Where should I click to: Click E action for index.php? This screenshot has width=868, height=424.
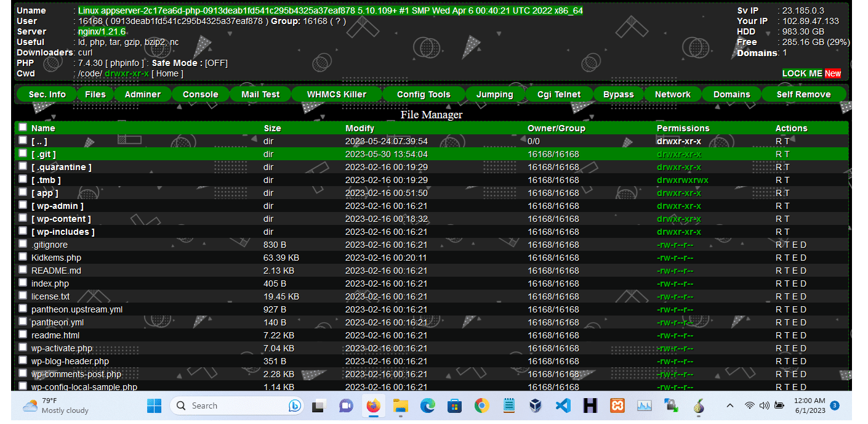794,283
